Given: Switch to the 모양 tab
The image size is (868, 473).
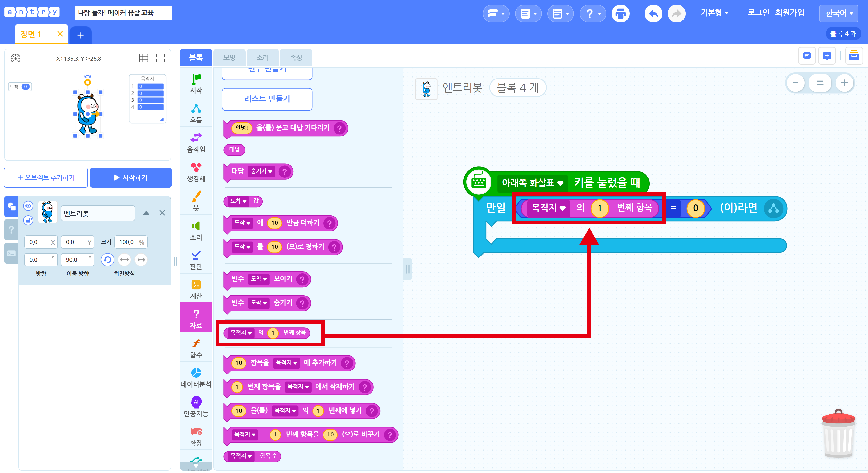Looking at the screenshot, I should 230,58.
